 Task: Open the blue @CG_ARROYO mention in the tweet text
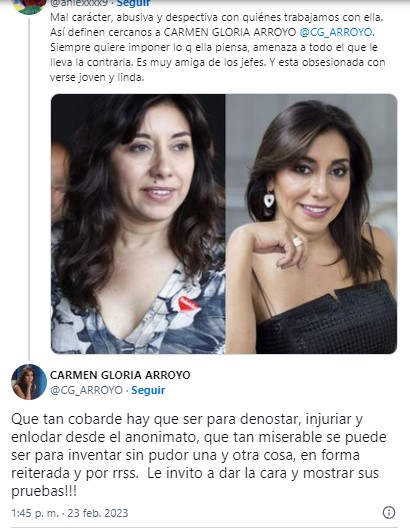[337, 32]
